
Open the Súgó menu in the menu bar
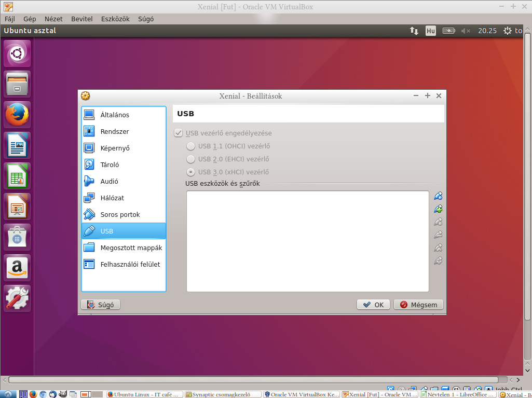[x=146, y=19]
